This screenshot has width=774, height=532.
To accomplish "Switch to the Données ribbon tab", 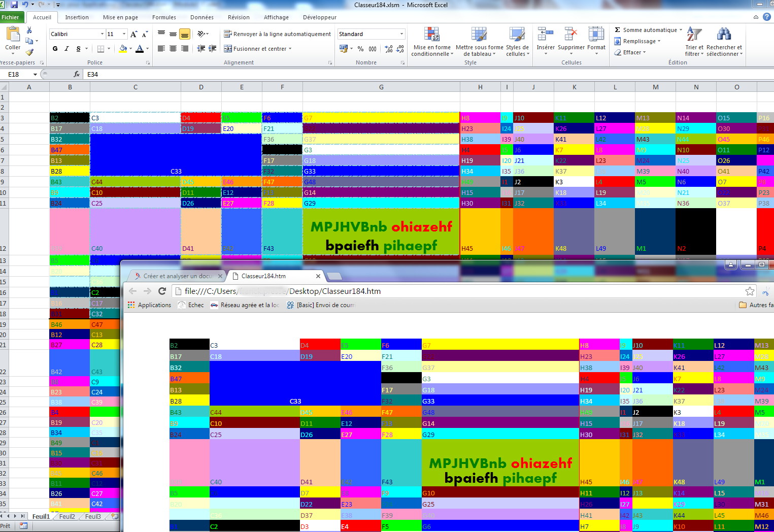I will tap(202, 17).
